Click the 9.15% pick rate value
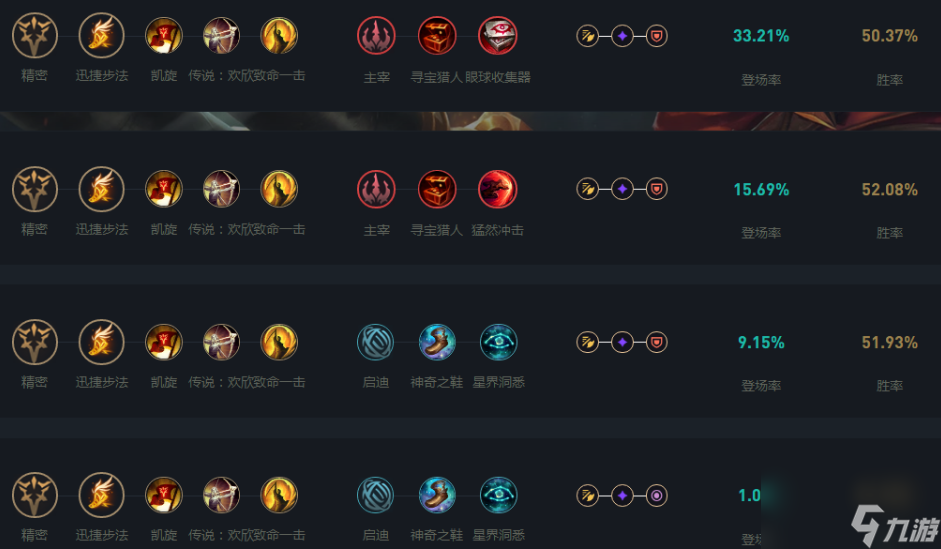The height and width of the screenshot is (549, 941). coord(761,343)
